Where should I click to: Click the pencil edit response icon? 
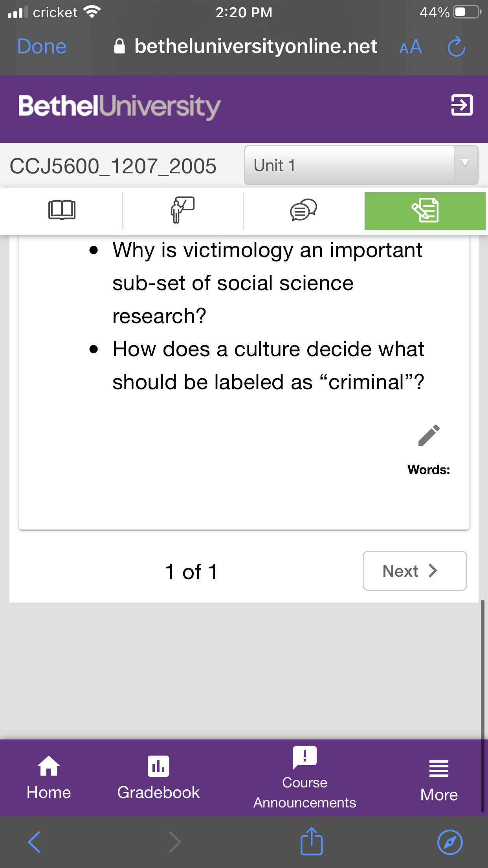[429, 436]
